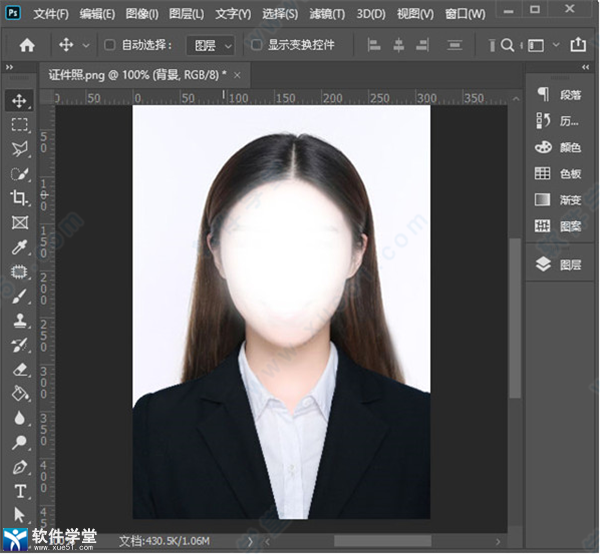The image size is (600, 554).
Task: Open the 图层 auto-select dropdown
Action: (x=212, y=45)
